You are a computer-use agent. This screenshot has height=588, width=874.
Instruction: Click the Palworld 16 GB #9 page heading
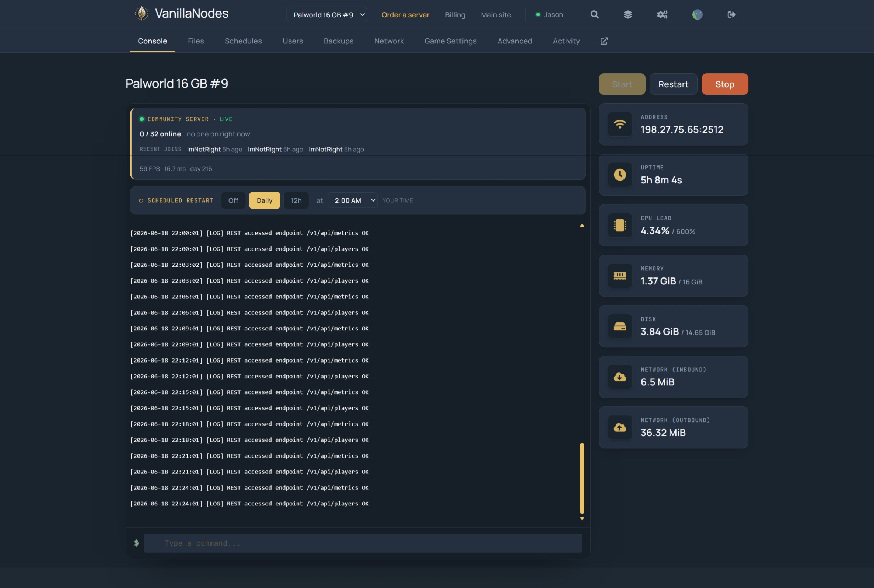[176, 83]
